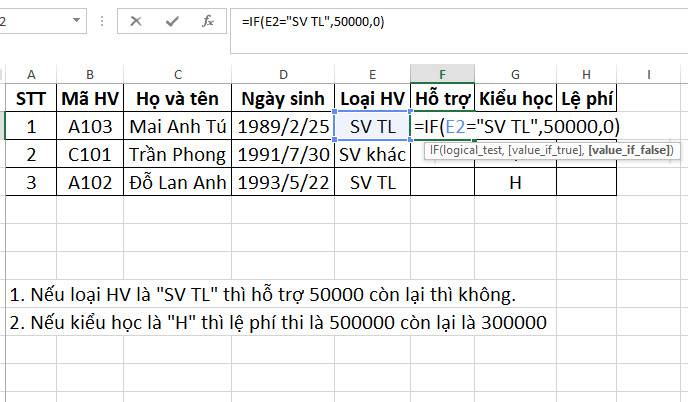Click the note starting '1. Nếu loại HV là'
This screenshot has width=688, height=402.
[262, 294]
